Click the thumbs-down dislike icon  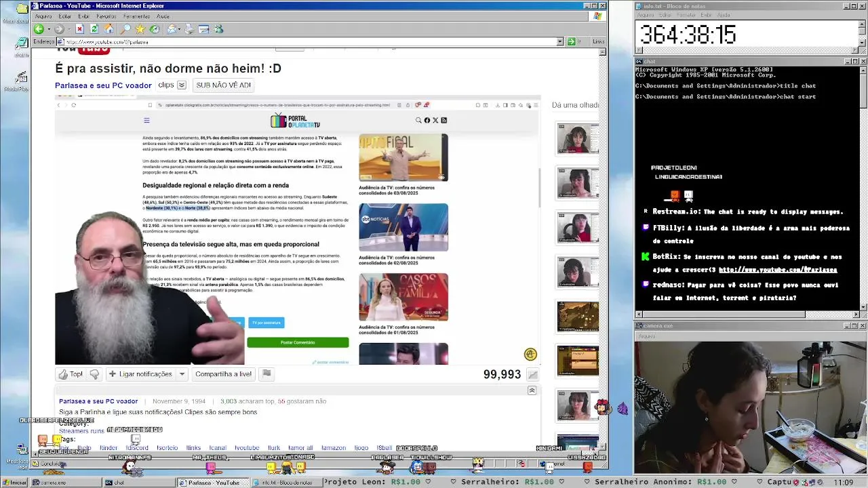coord(94,374)
